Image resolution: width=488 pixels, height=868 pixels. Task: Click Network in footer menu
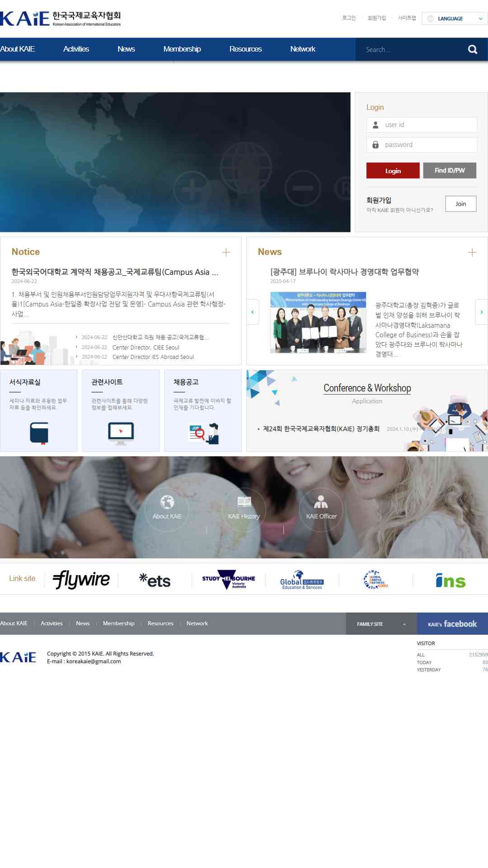point(197,623)
